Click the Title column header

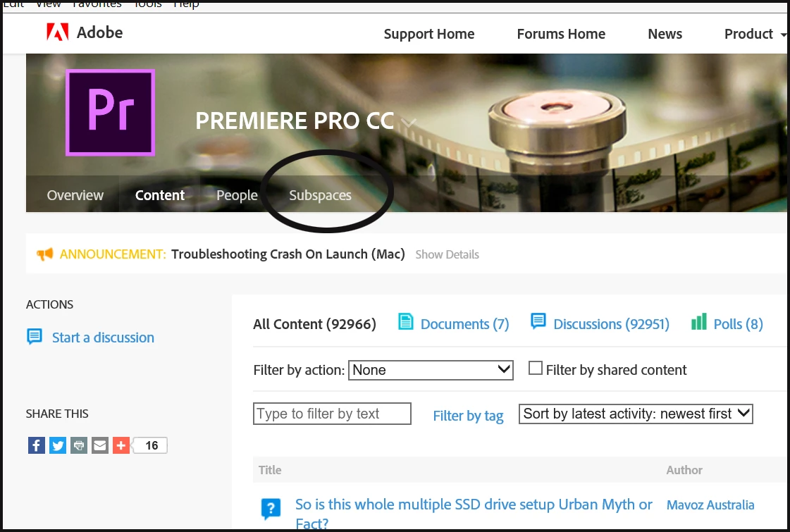[x=270, y=469]
